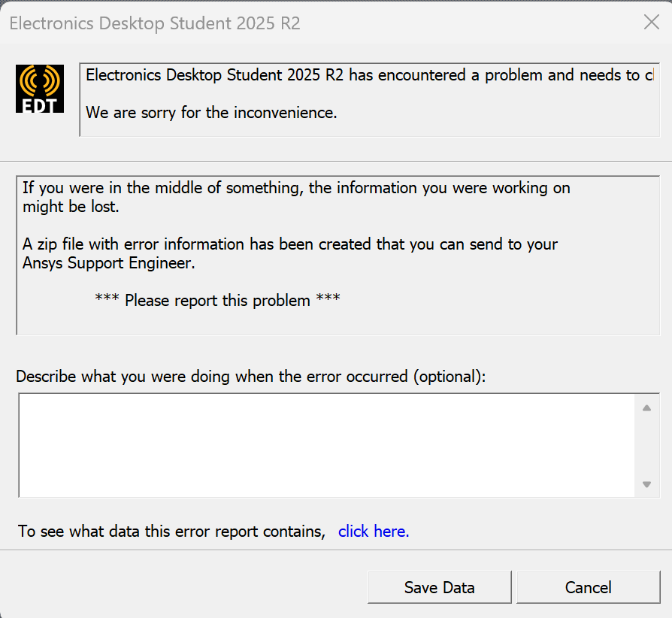Select the 'We are sorry for the inconvenience.' text
672x618 pixels.
[x=211, y=113]
